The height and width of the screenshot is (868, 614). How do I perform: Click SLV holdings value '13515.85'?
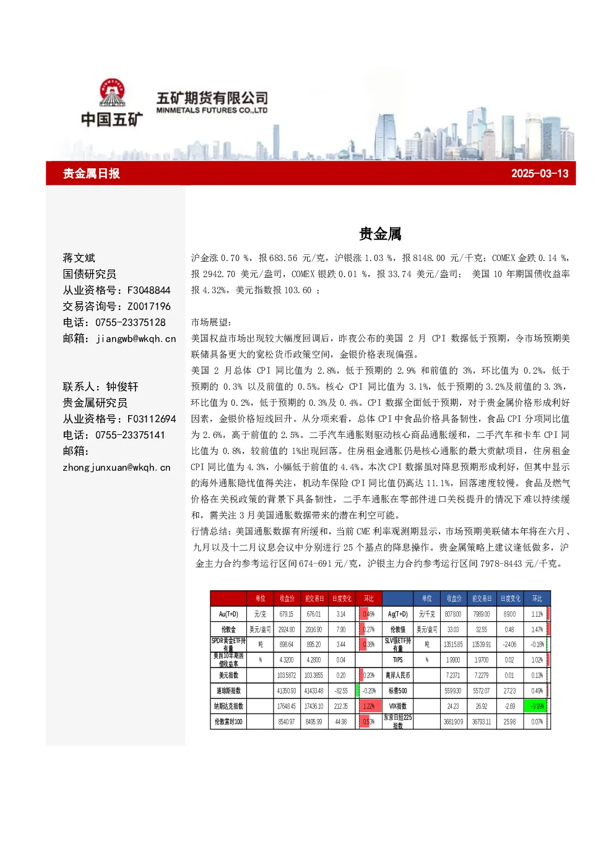click(453, 645)
